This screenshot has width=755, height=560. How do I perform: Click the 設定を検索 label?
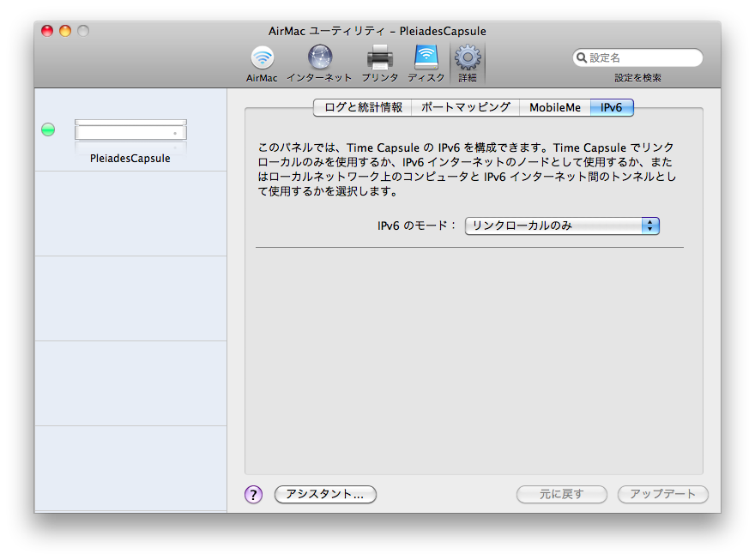(637, 78)
